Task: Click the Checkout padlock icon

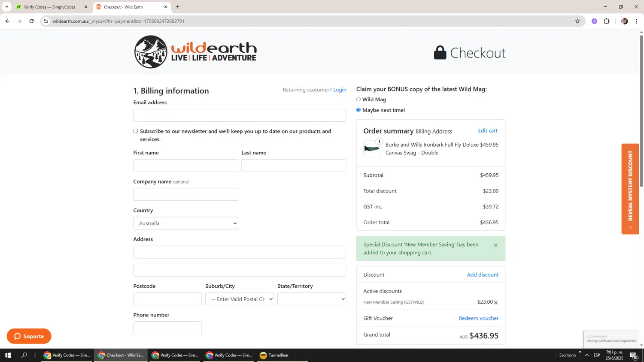Action: [x=440, y=52]
